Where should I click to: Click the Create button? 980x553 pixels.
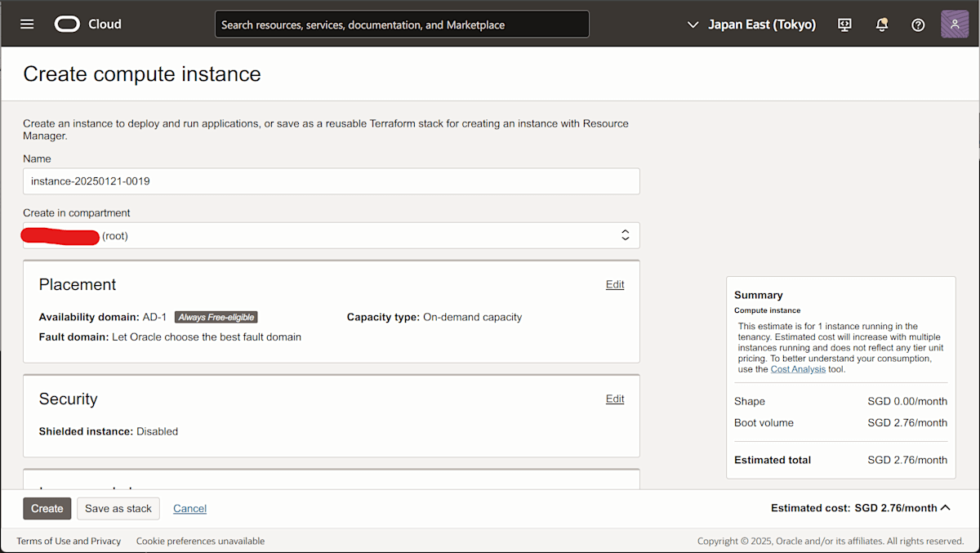[x=47, y=508]
